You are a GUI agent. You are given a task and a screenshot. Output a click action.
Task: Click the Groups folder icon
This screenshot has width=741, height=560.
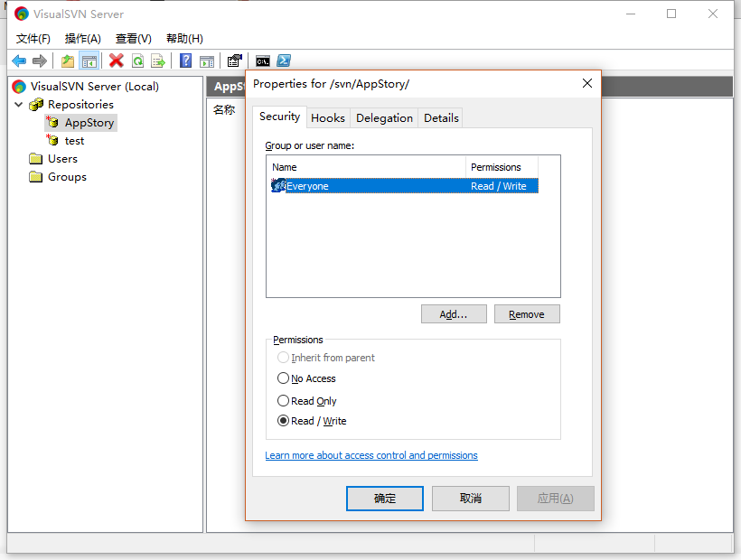pyautogui.click(x=35, y=177)
